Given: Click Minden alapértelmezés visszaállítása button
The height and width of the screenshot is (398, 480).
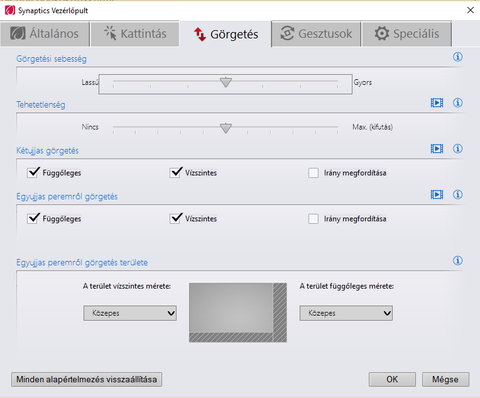Looking at the screenshot, I should pyautogui.click(x=87, y=379).
